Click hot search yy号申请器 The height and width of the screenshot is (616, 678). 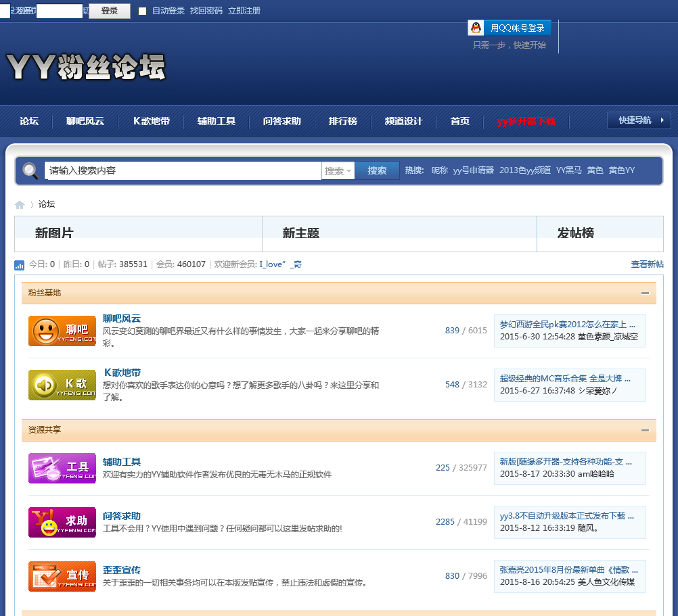[474, 170]
